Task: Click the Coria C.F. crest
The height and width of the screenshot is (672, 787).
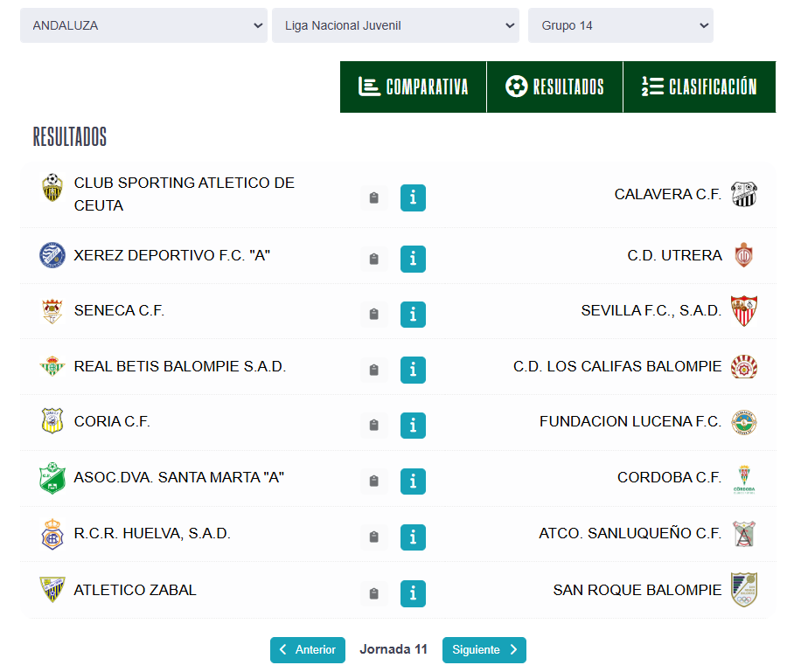Action: pos(52,420)
